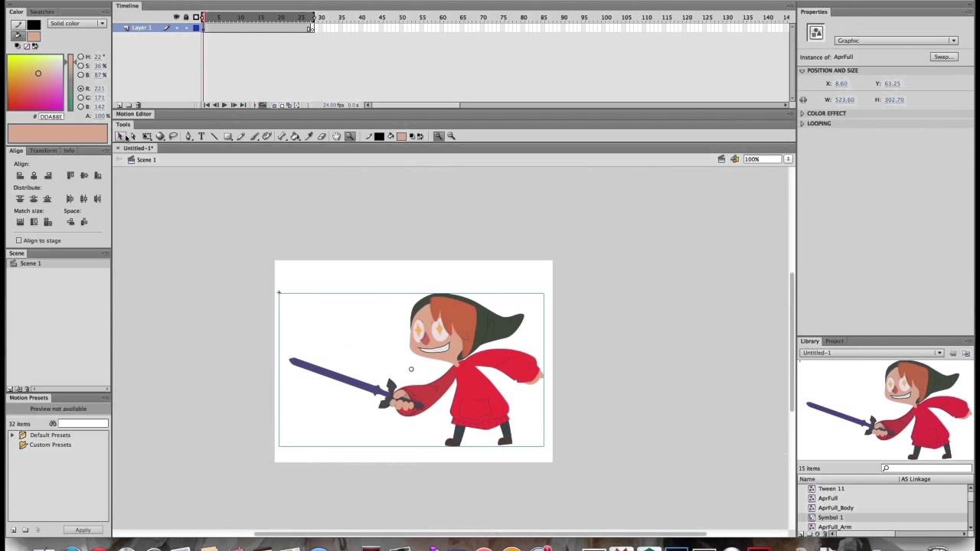Select the Subselection tool
Viewport: 980px width, 551px height.
133,136
